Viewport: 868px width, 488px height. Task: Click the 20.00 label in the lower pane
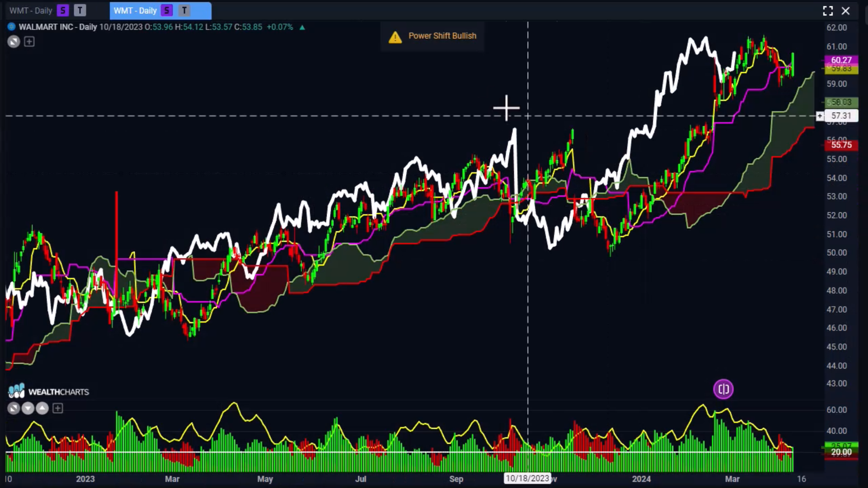[x=841, y=452]
